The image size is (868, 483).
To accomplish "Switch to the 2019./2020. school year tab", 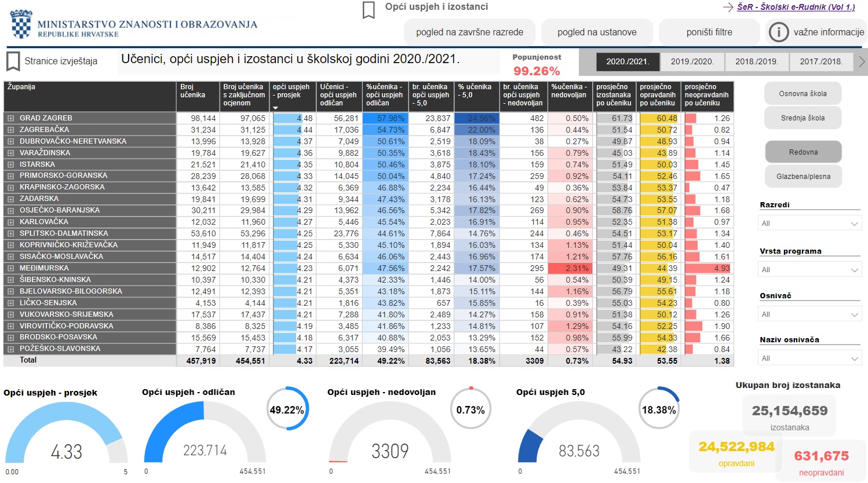I will pos(692,61).
